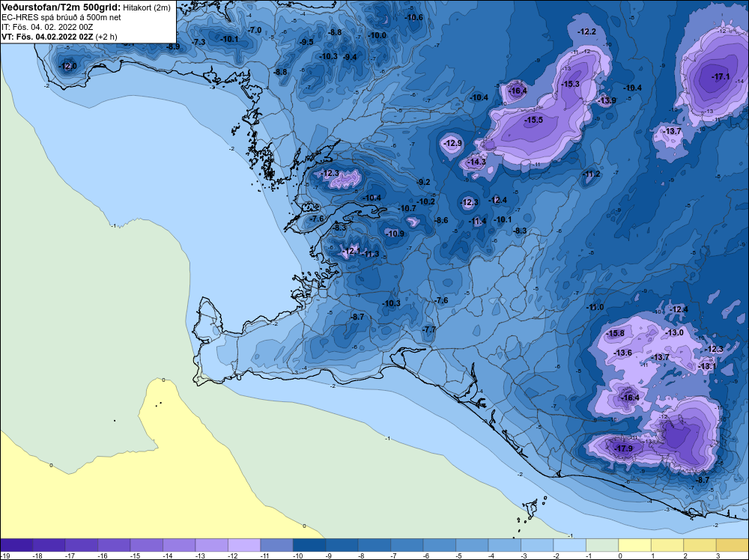The image size is (749, 560).
Task: Select the -13.6 temperature value
Action: pyautogui.click(x=622, y=353)
